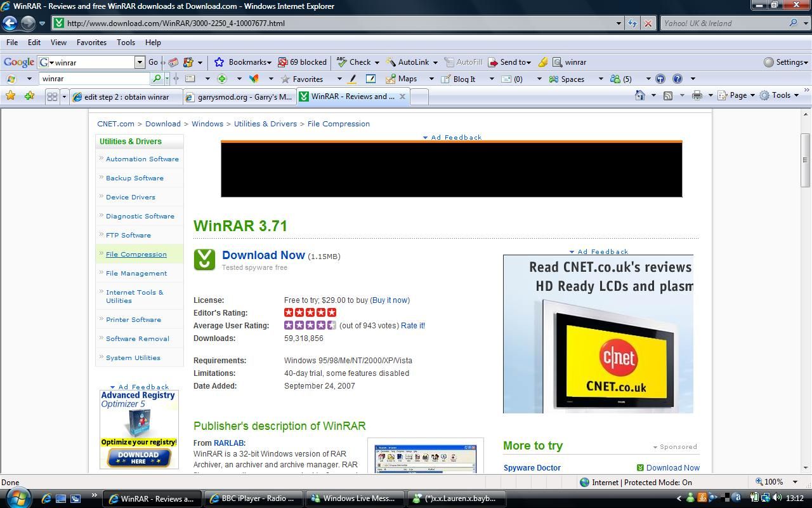Click the Home icon in command bar
812x508 pixels.
click(x=639, y=95)
